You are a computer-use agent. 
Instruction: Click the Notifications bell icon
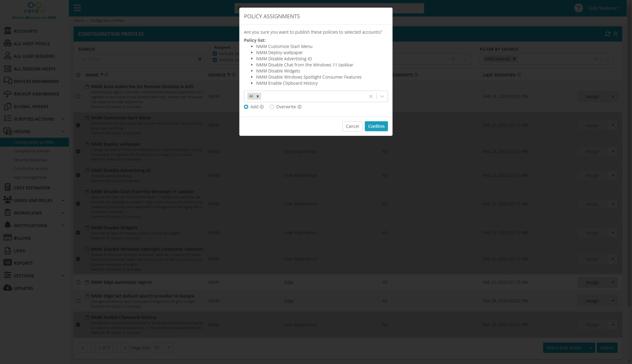click(x=7, y=225)
